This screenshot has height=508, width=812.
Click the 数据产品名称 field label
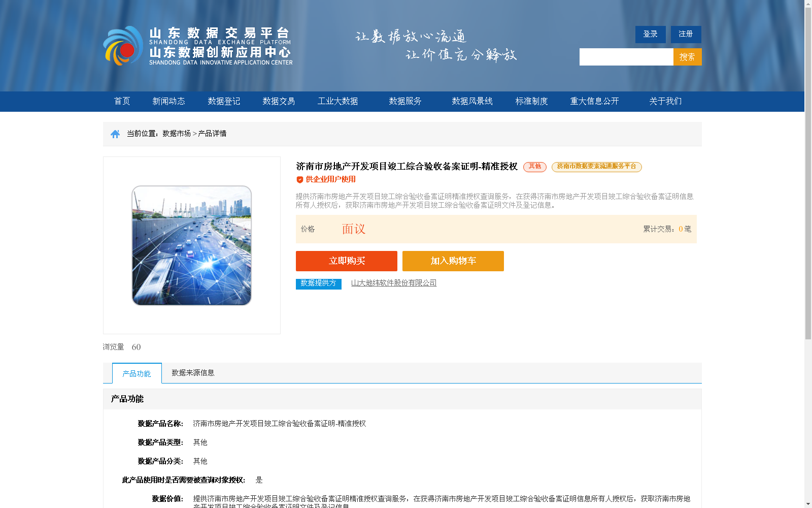160,424
